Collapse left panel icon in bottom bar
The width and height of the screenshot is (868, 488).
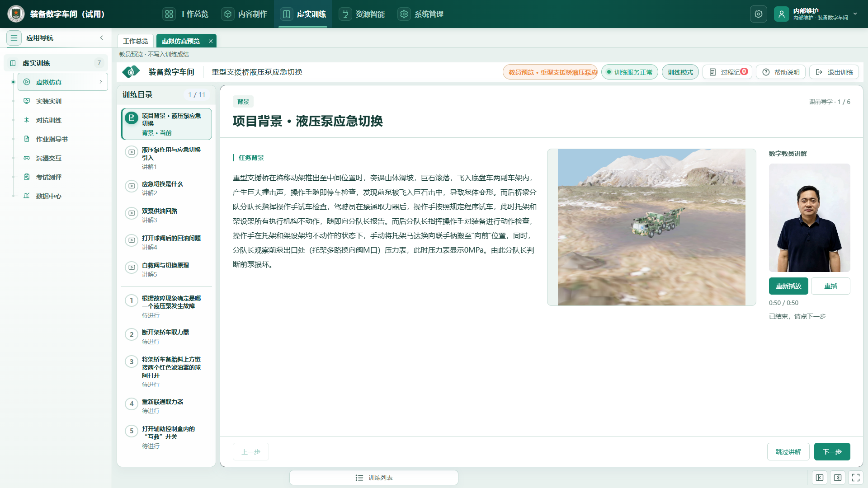tap(819, 478)
